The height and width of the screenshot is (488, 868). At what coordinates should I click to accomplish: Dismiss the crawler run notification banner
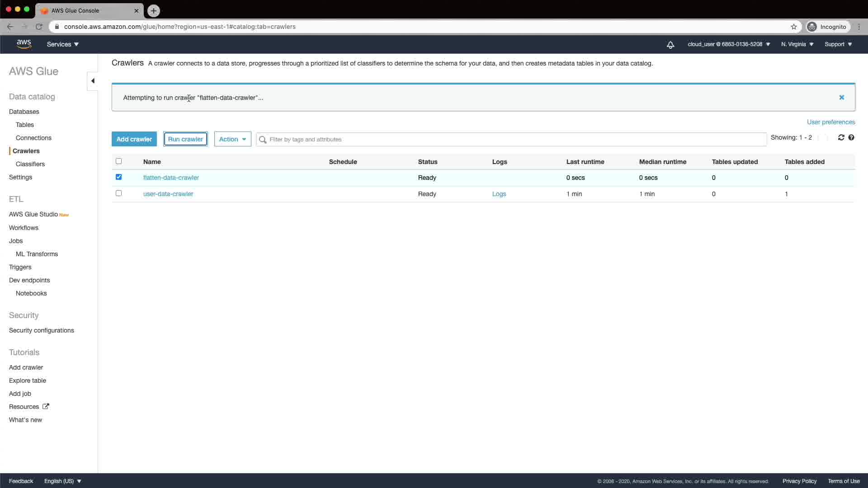point(841,97)
